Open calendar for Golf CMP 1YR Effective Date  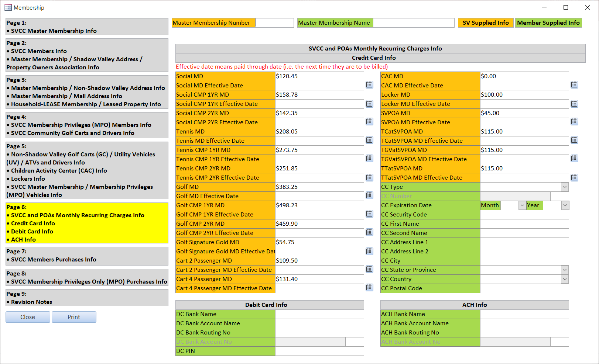coord(369,214)
